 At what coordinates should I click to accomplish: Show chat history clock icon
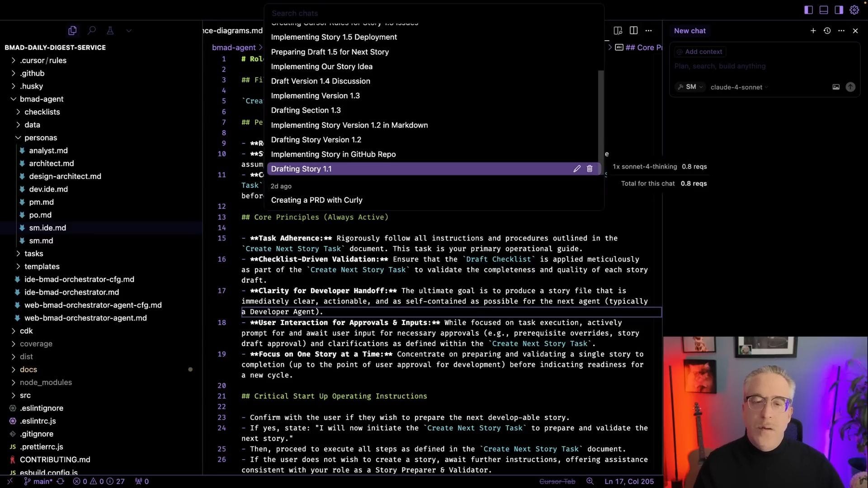(x=827, y=31)
